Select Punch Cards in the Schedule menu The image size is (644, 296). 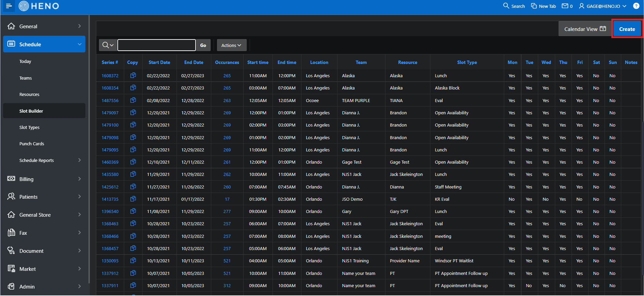click(x=32, y=144)
